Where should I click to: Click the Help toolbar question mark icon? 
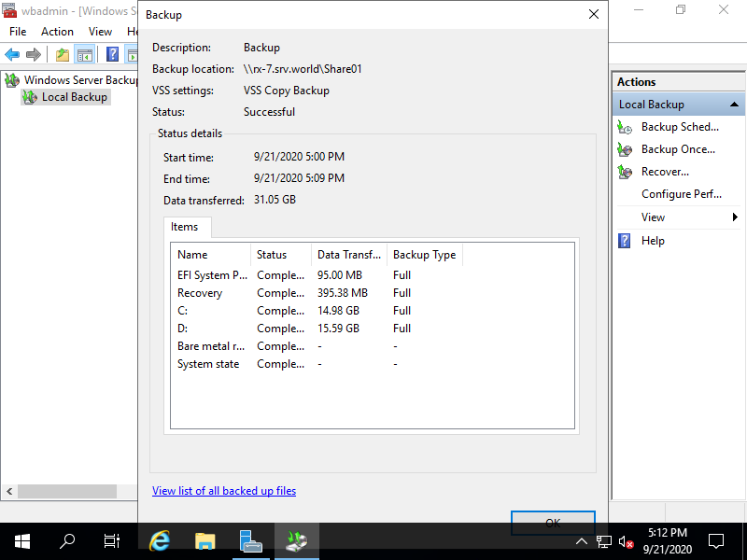pyautogui.click(x=110, y=53)
